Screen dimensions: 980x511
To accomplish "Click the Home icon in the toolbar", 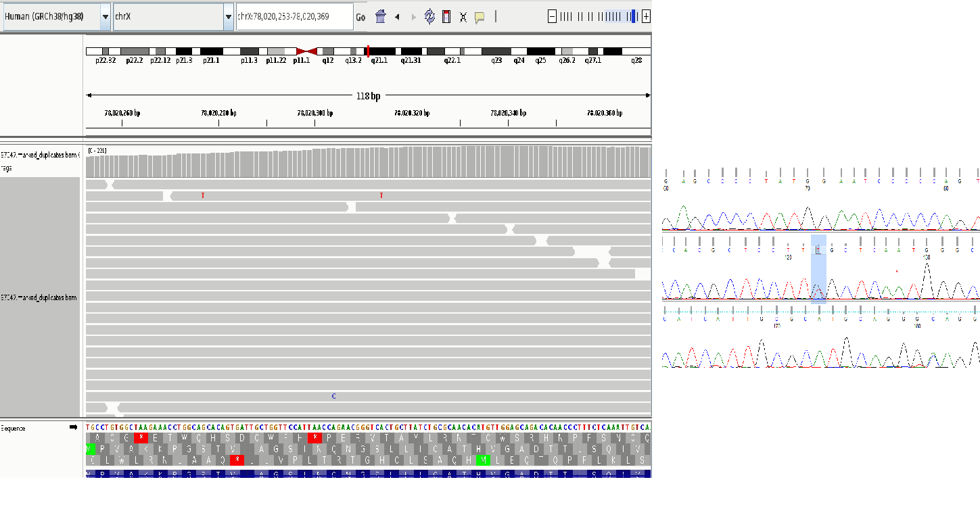I will 380,17.
